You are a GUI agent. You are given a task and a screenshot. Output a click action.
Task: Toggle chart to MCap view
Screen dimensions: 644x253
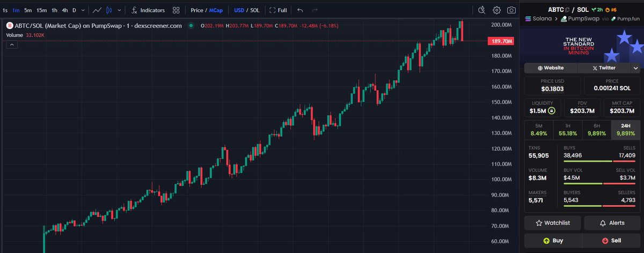216,10
